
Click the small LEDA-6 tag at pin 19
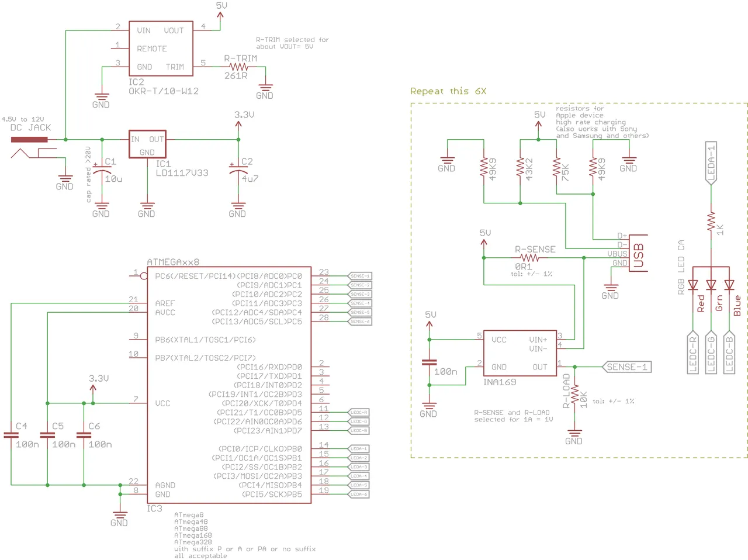[358, 494]
